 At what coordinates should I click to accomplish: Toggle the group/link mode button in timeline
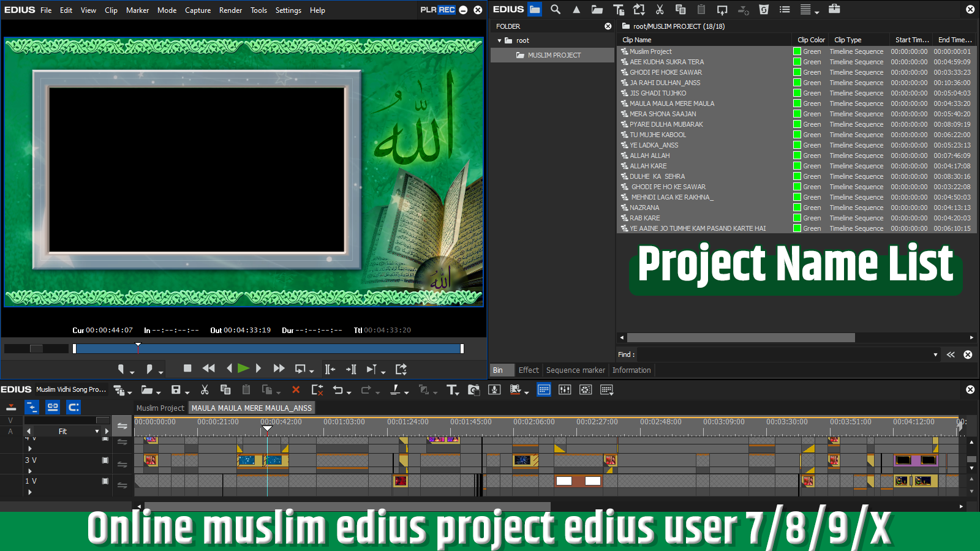[53, 407]
